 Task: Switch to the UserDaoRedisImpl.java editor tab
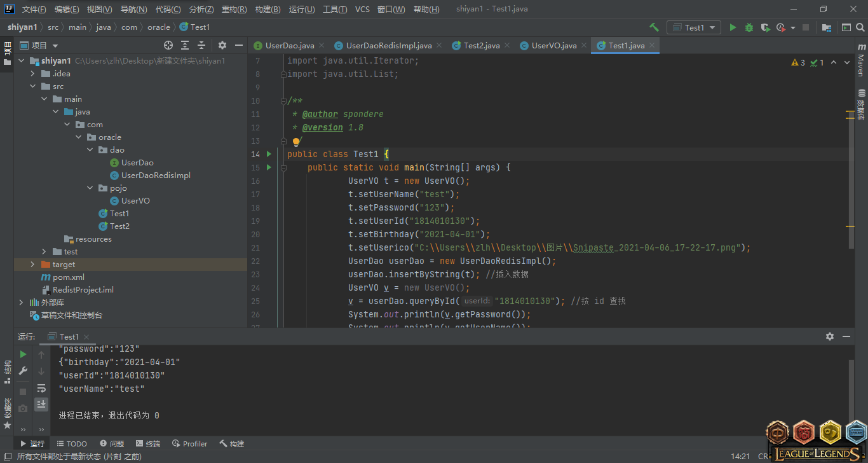[388, 46]
